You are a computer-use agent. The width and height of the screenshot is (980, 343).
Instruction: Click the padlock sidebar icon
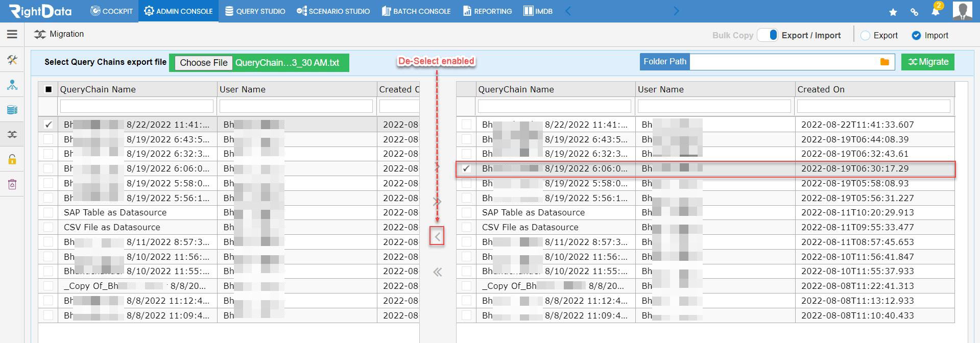12,159
